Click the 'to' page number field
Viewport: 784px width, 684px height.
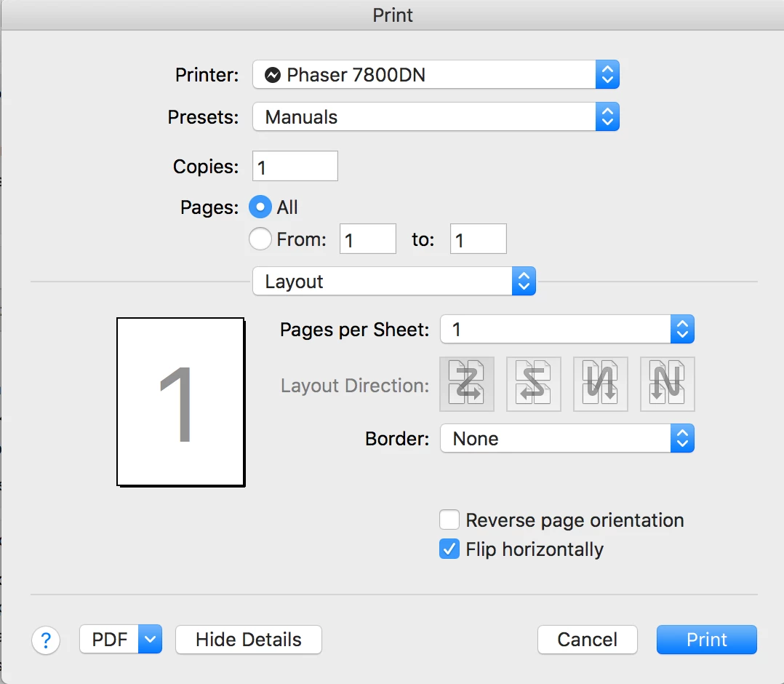[479, 239]
